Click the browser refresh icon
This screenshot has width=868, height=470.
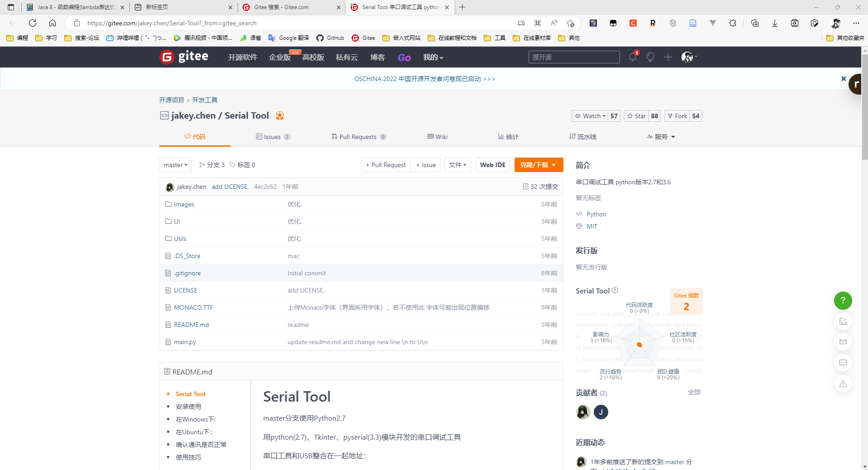point(33,23)
